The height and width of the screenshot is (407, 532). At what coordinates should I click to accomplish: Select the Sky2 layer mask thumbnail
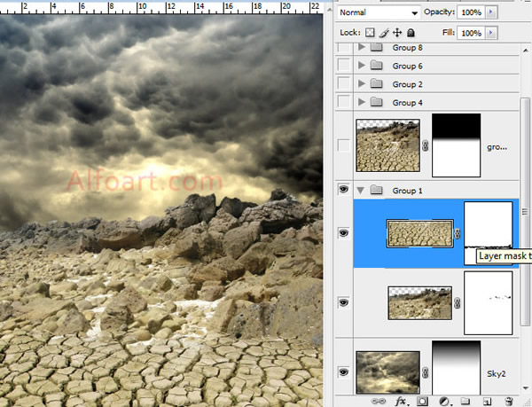click(456, 366)
